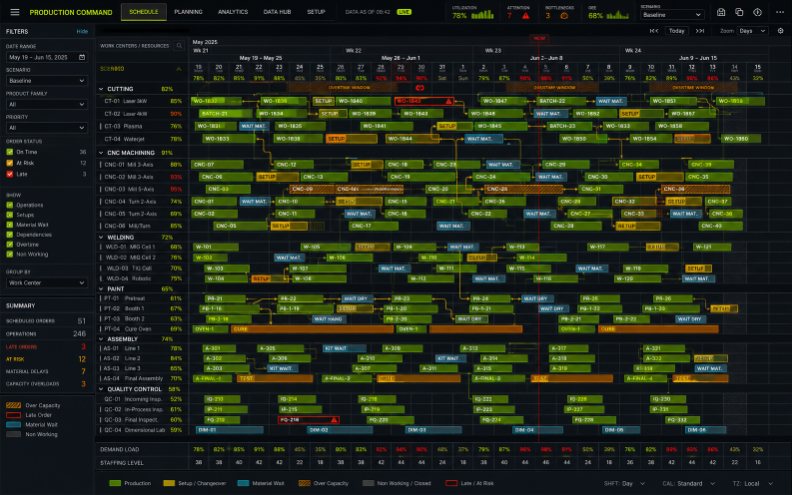Open the Scenario dropdown in filters panel

(x=46, y=81)
